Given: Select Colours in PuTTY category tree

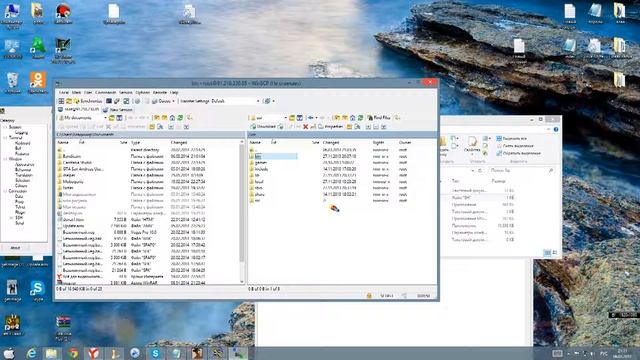Looking at the screenshot, I should 21,185.
